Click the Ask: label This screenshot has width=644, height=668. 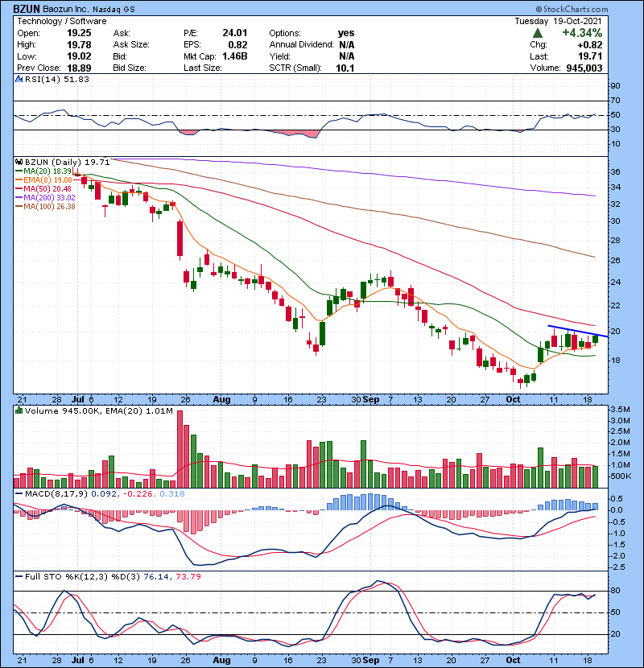coord(122,33)
